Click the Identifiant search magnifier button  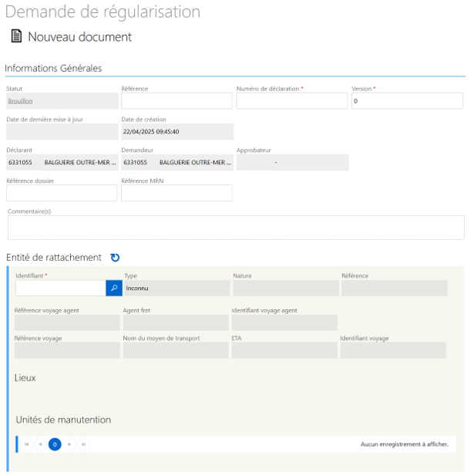click(114, 288)
